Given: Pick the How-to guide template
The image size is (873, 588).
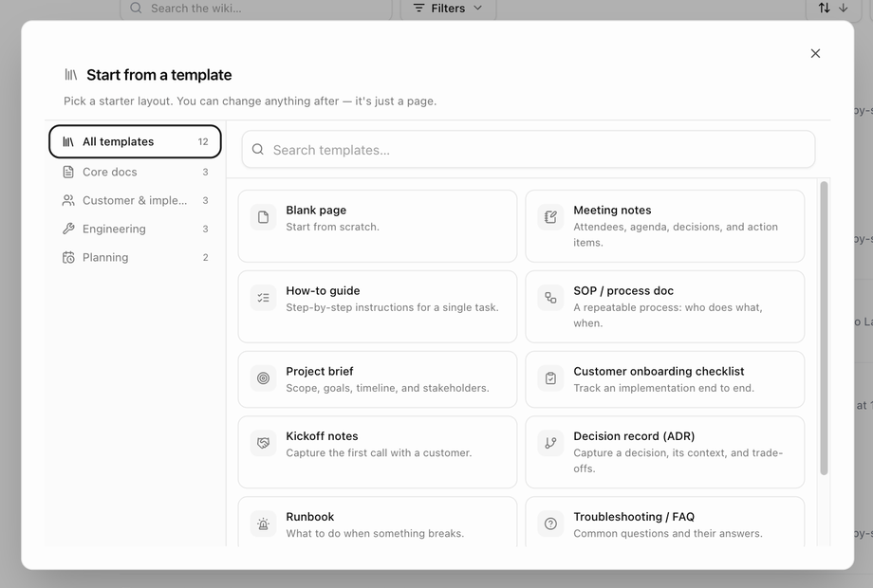Looking at the screenshot, I should click(378, 306).
